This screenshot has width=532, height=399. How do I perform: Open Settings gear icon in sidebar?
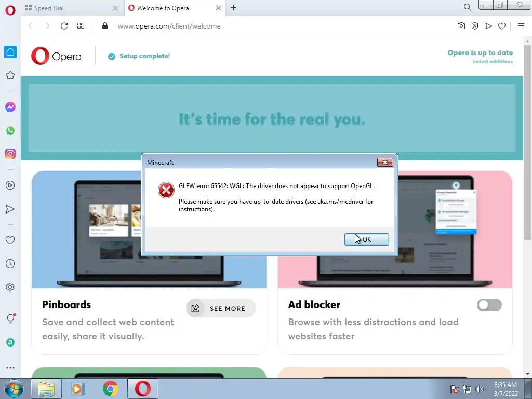click(10, 287)
